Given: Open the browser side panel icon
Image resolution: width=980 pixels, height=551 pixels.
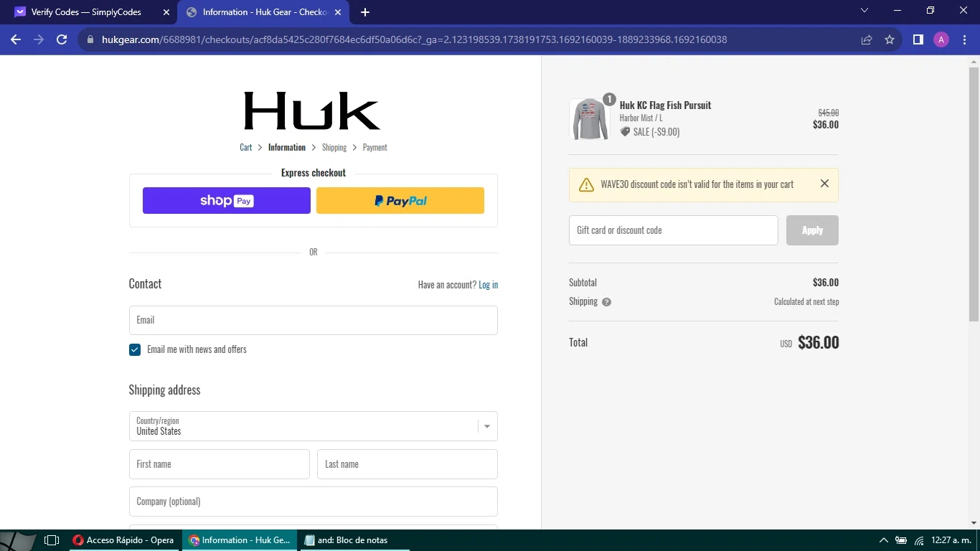Looking at the screenshot, I should point(918,39).
